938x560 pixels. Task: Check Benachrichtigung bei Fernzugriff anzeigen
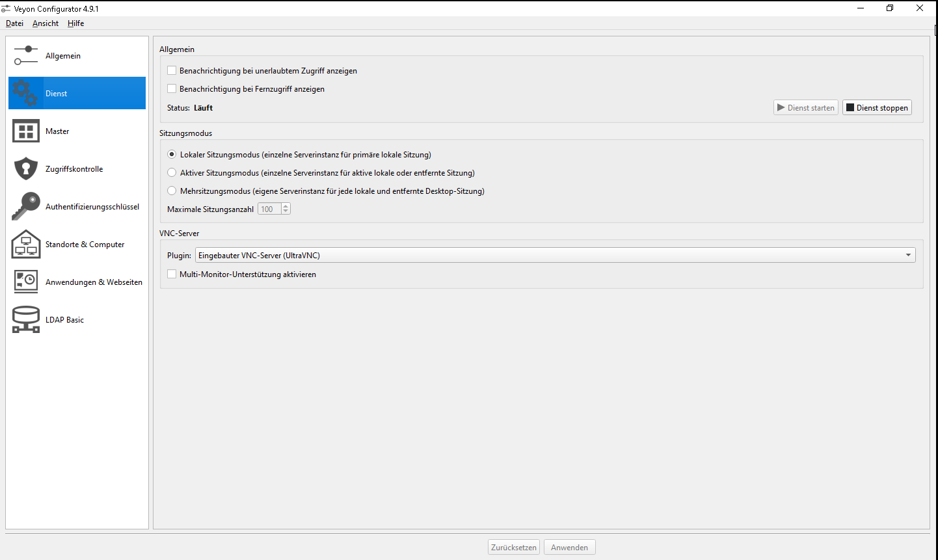[x=172, y=89]
